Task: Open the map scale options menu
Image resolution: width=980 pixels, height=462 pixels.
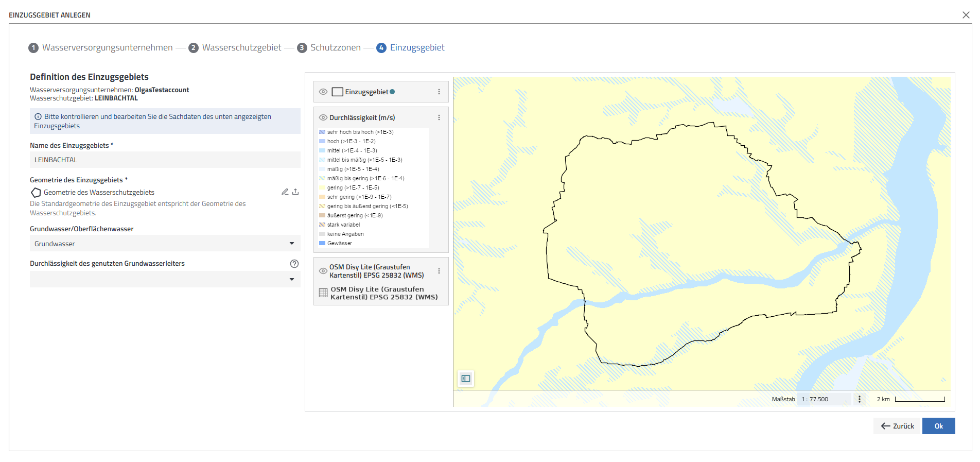Action: point(859,399)
